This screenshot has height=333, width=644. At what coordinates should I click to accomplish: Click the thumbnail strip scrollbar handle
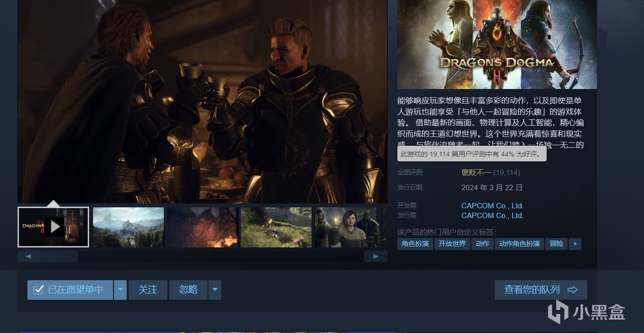[x=60, y=256]
